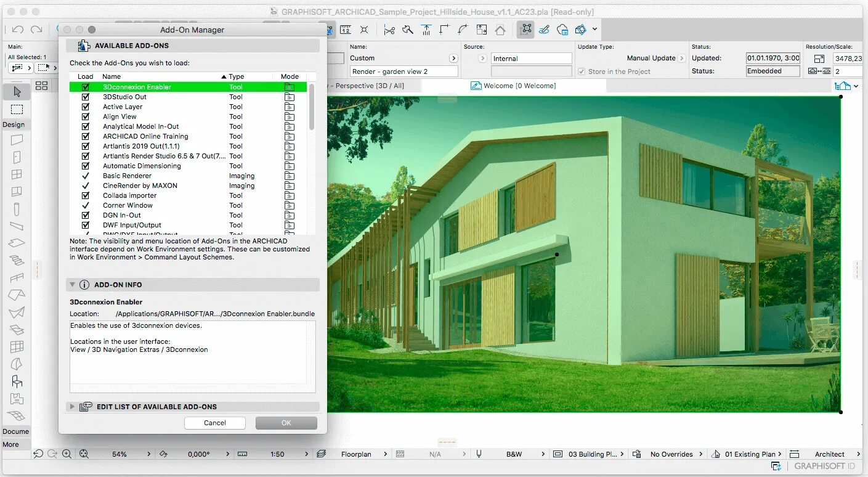Click the Redo arrow in the toolbar
Screen dimensions: 868x477
[x=36, y=29]
